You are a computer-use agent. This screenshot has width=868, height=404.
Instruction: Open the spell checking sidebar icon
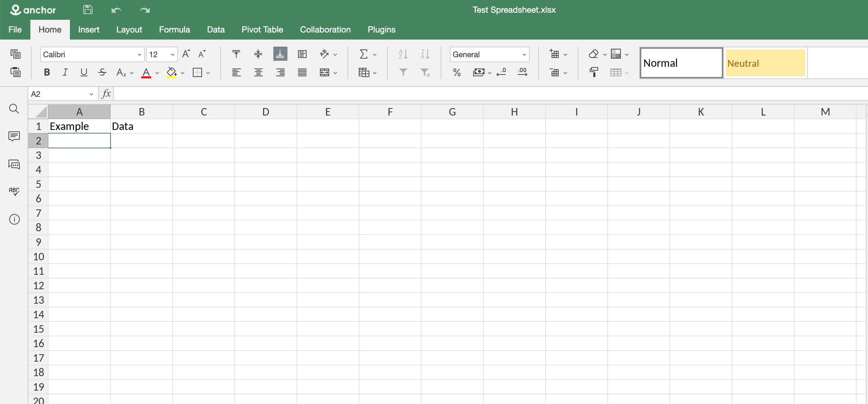coord(14,191)
